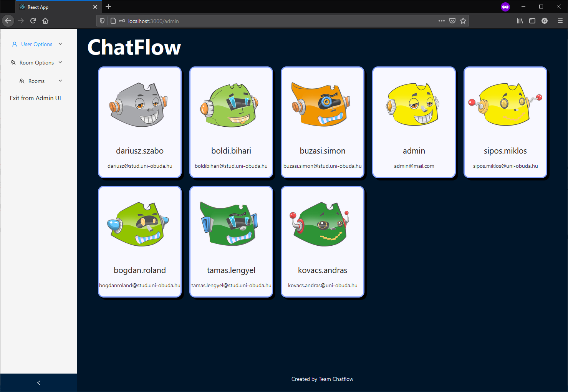
Task: Open the Rooms submenu
Action: coord(37,81)
